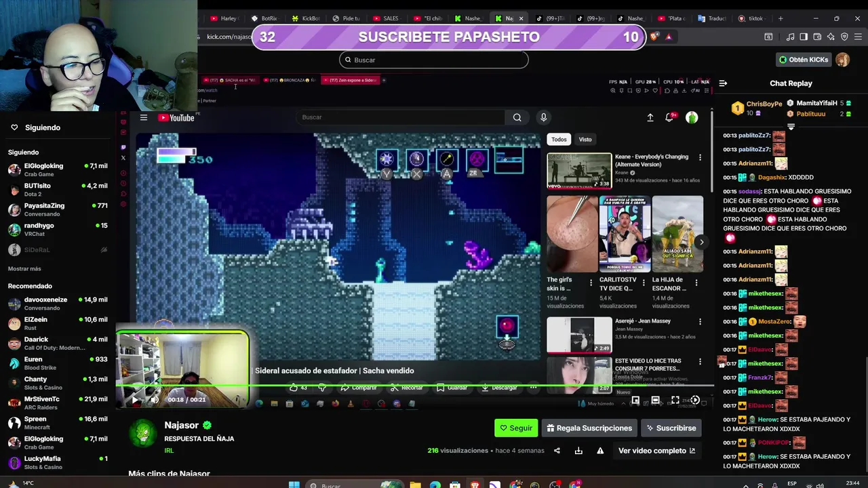Screen dimensions: 868x488
Task: Expand the top gifters leaderboard arrow
Action: point(791,127)
